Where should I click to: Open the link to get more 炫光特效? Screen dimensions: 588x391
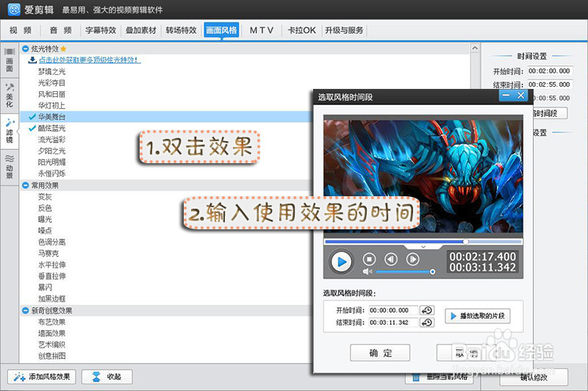90,60
